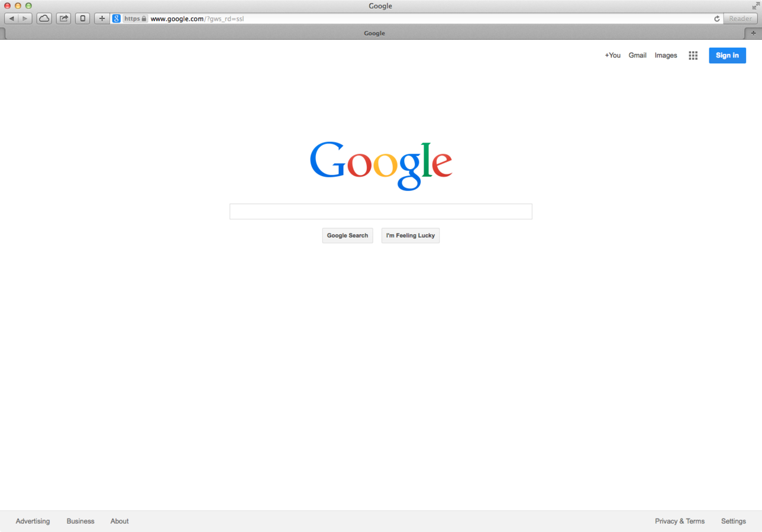
Task: Reload the page with the refresh icon
Action: point(717,18)
